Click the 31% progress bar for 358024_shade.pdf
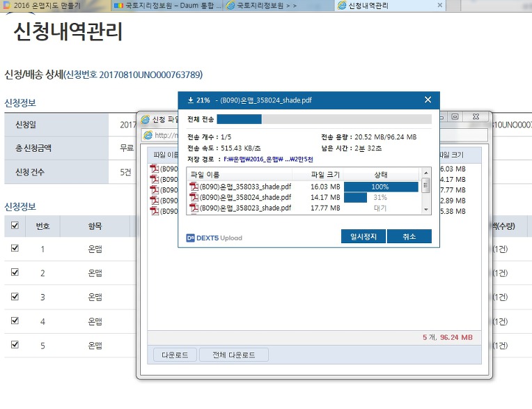Screen dimensions: 532x409 point(381,197)
